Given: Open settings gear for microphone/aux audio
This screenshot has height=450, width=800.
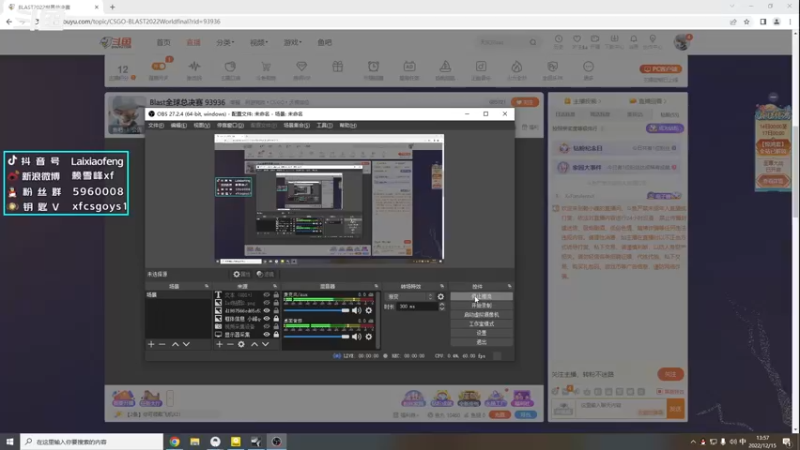Looking at the screenshot, I should pyautogui.click(x=369, y=310).
